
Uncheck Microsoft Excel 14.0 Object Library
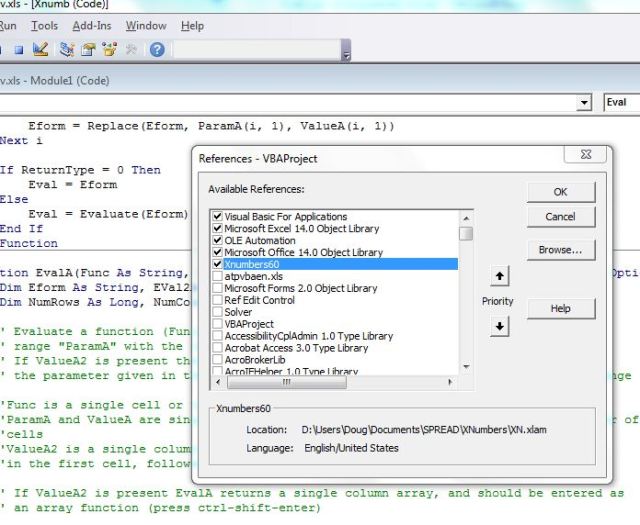(217, 228)
